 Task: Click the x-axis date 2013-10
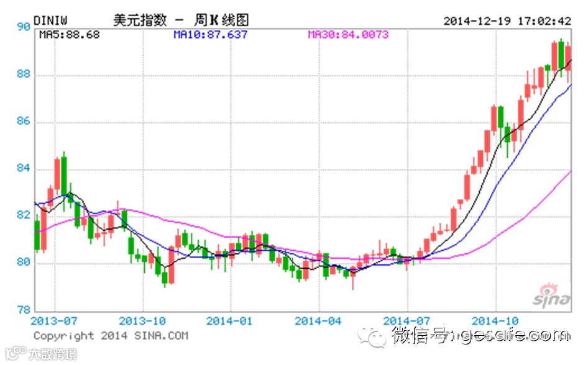click(142, 321)
